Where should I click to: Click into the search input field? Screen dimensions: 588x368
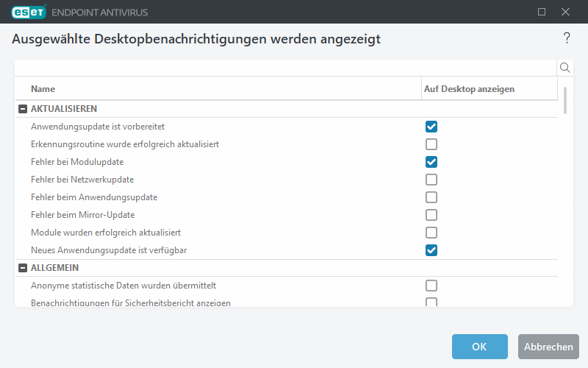286,68
